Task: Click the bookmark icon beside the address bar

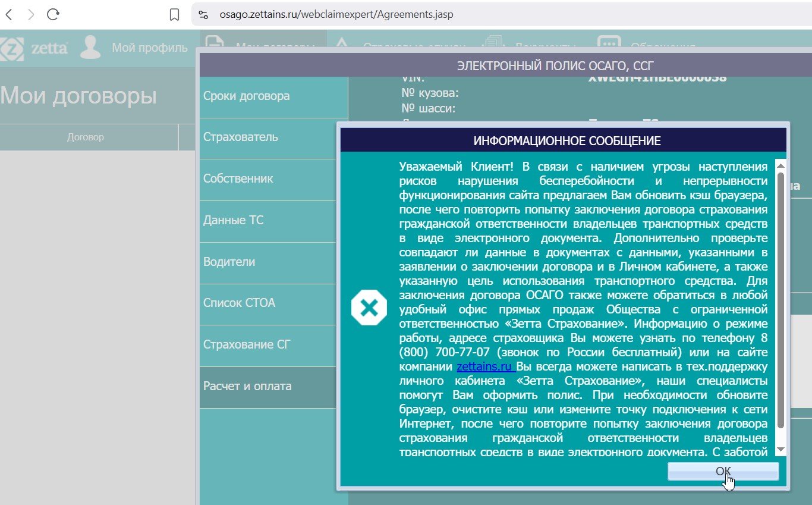Action: (x=174, y=15)
